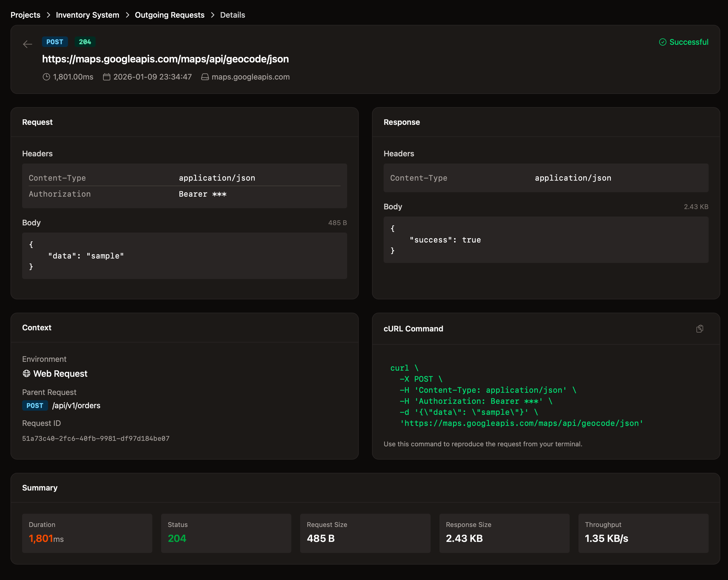Click the green Successful checkmark icon
The width and height of the screenshot is (728, 580).
click(x=662, y=42)
